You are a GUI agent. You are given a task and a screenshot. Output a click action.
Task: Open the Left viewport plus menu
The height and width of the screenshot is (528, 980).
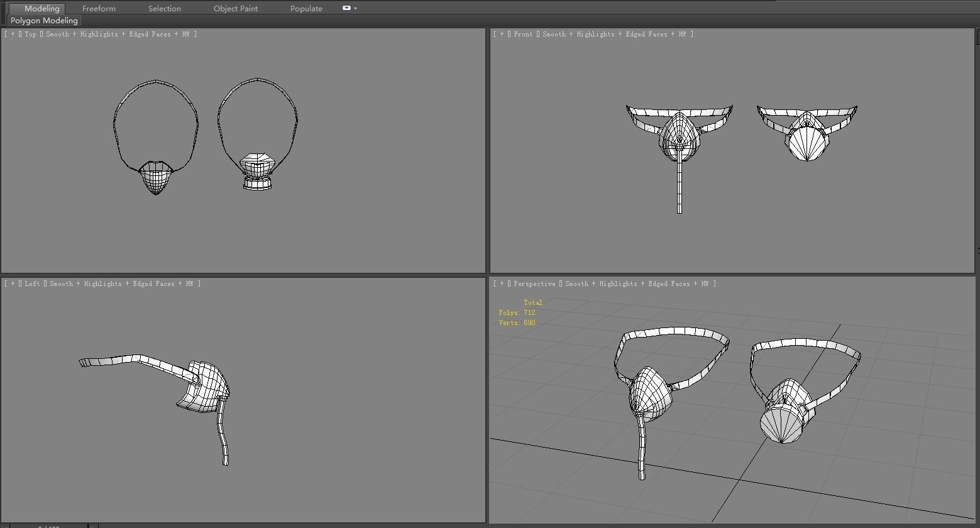pyautogui.click(x=13, y=283)
